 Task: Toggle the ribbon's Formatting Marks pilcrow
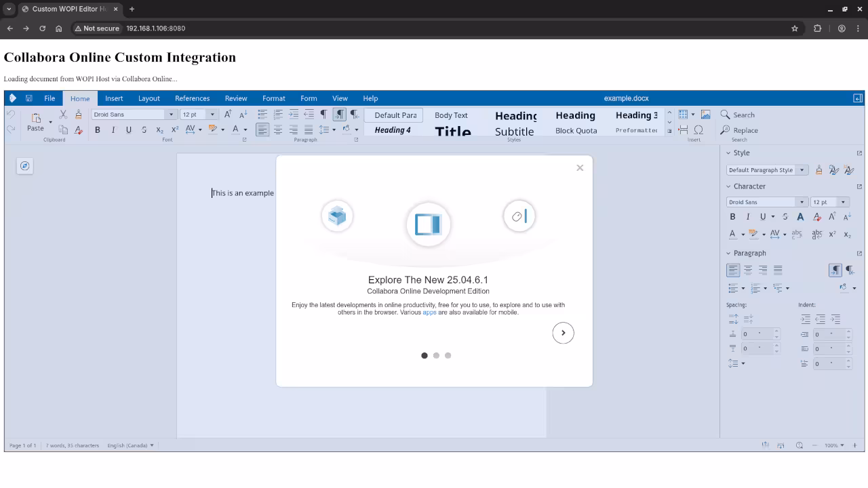coord(323,115)
